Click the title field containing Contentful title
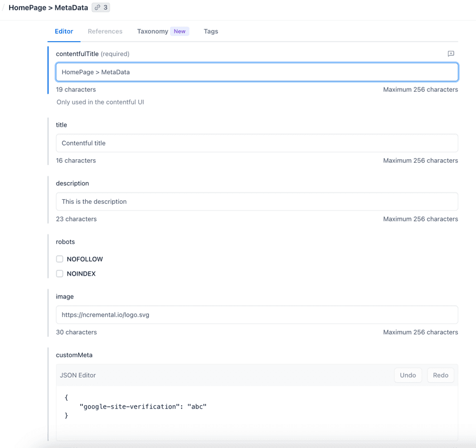The image size is (476, 448). (x=257, y=143)
